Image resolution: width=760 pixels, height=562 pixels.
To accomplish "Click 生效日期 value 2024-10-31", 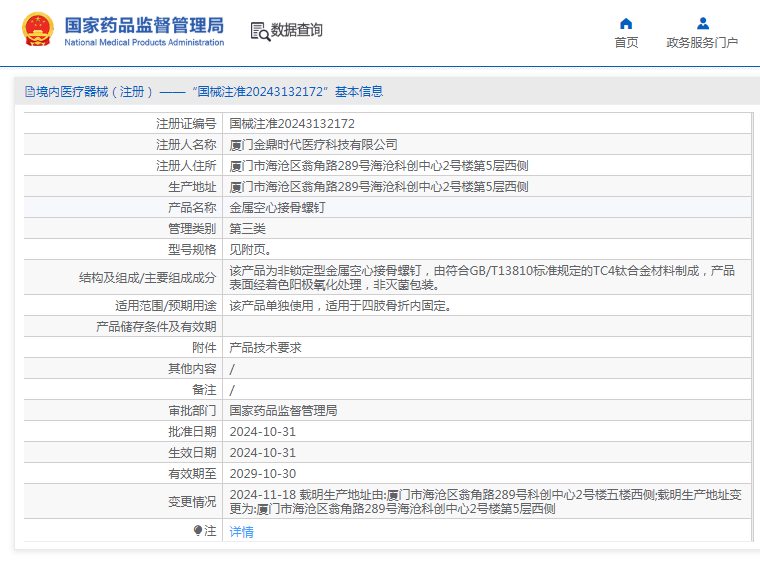I will tap(262, 452).
